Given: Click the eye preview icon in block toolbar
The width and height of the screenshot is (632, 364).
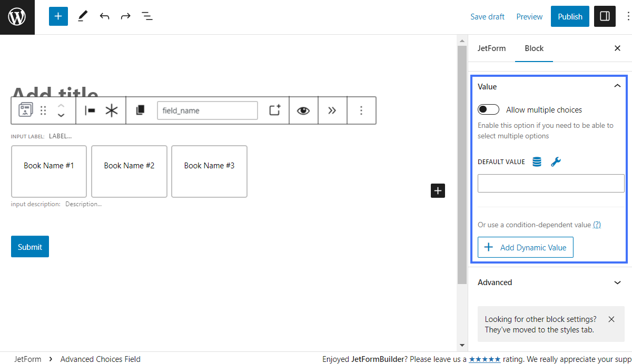Looking at the screenshot, I should pos(303,110).
